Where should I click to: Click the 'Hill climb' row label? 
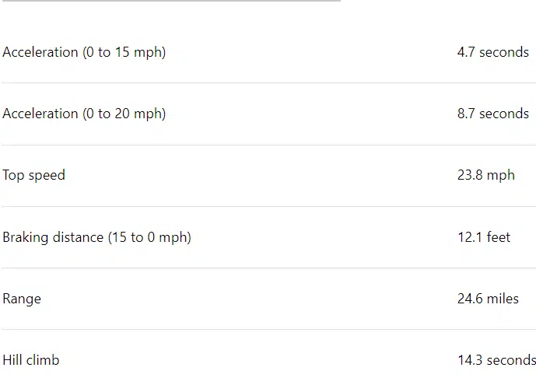(30, 360)
